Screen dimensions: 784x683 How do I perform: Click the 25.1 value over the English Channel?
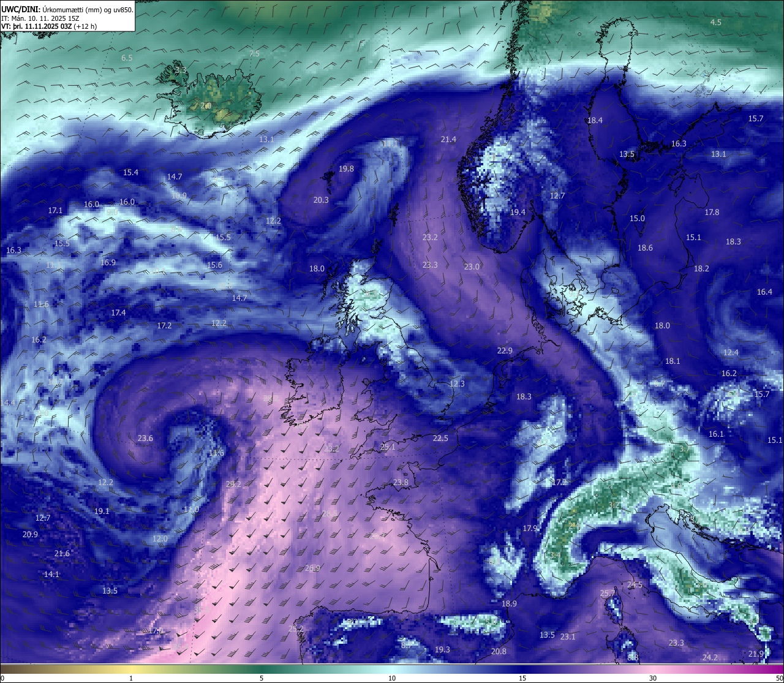388,448
